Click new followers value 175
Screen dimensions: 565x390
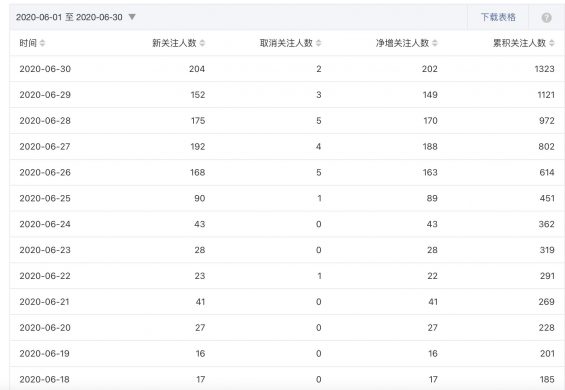[198, 121]
